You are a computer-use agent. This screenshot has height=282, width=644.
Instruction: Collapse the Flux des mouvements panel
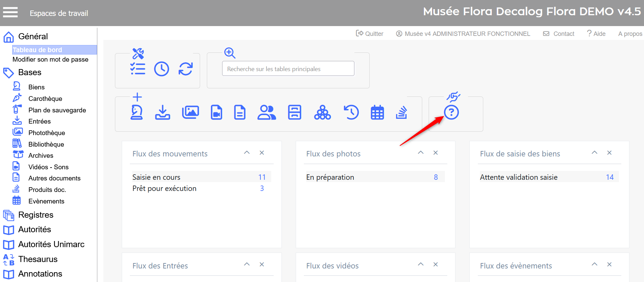click(247, 153)
